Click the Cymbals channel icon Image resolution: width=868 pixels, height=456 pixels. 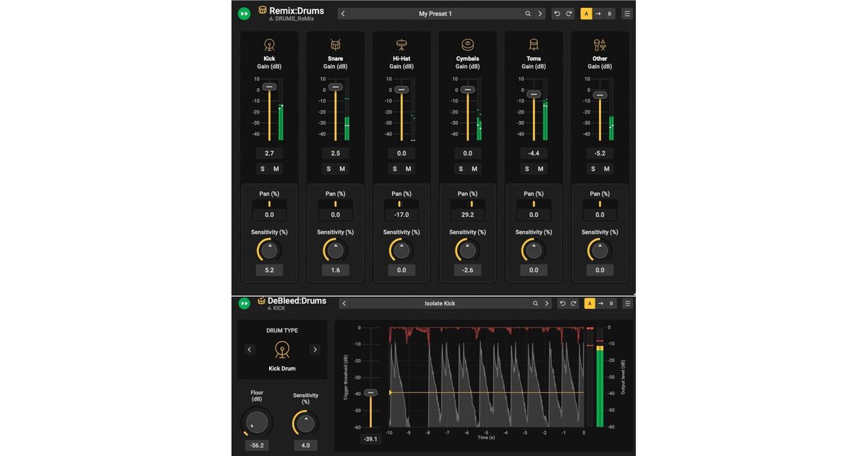click(x=467, y=45)
